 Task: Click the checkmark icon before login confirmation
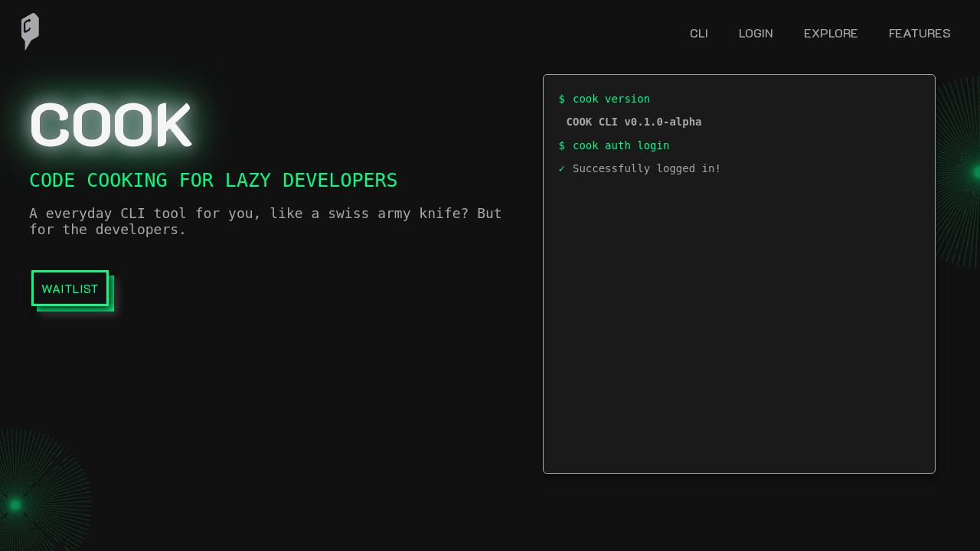point(561,168)
